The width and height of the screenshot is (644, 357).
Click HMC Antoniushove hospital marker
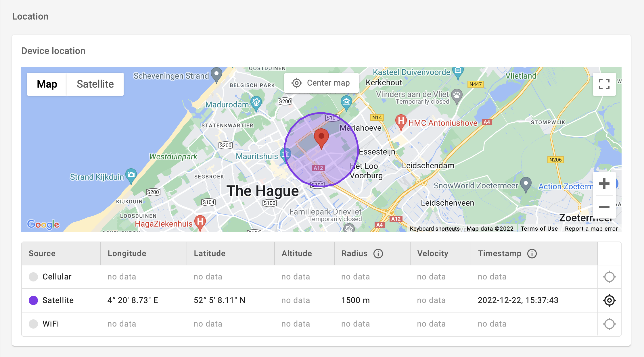401,122
